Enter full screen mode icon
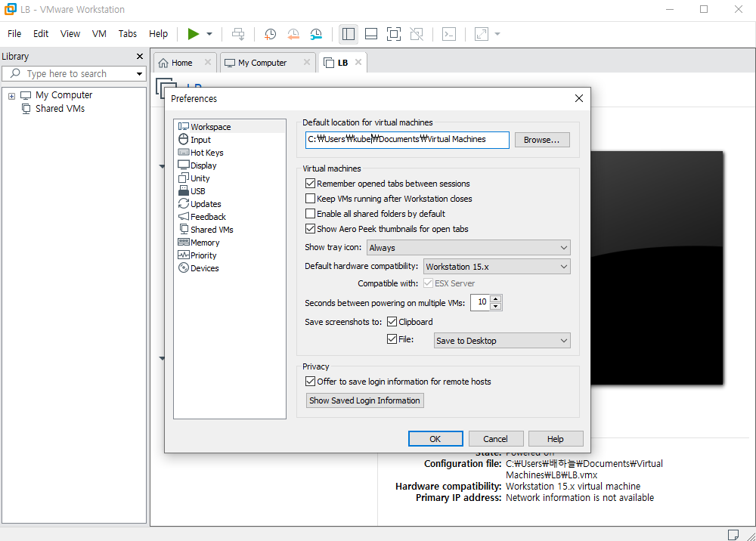The image size is (756, 541). [x=394, y=34]
